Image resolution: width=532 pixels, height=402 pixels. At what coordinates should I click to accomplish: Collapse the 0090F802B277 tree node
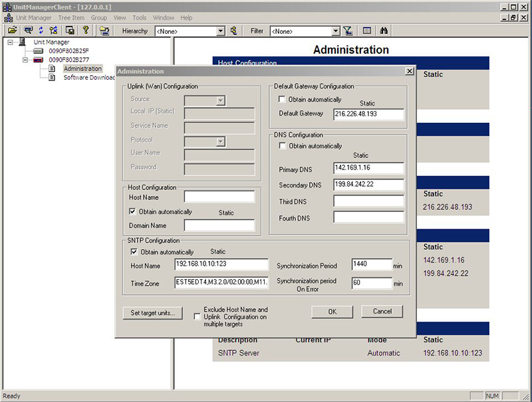point(25,60)
